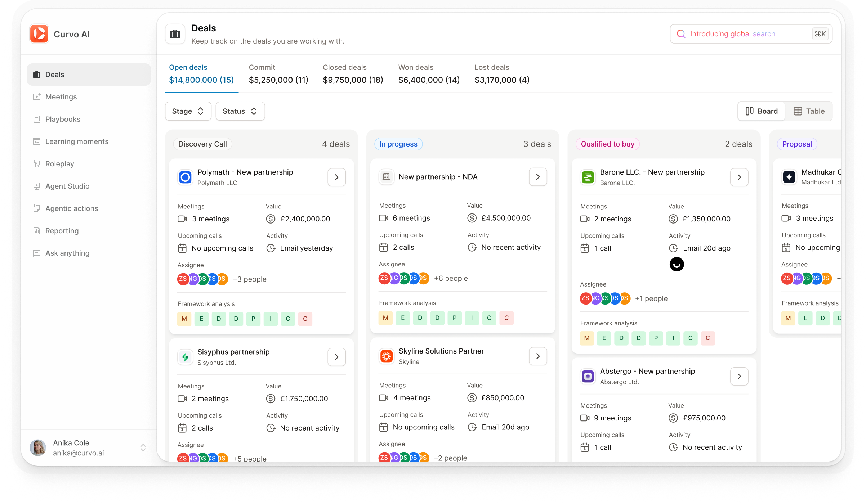Viewport: 866px width, 504px height.
Task: Open Playbooks from the sidebar
Action: [89, 119]
